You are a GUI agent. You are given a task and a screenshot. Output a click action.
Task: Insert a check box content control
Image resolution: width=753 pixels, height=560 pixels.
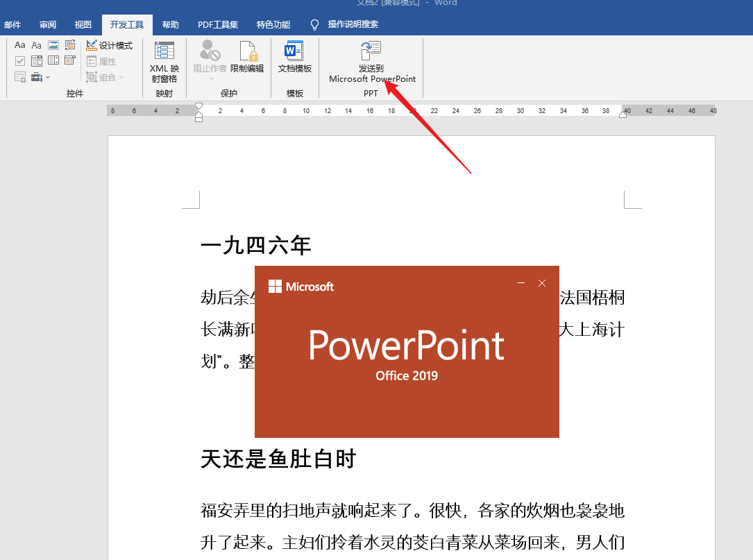pos(19,61)
